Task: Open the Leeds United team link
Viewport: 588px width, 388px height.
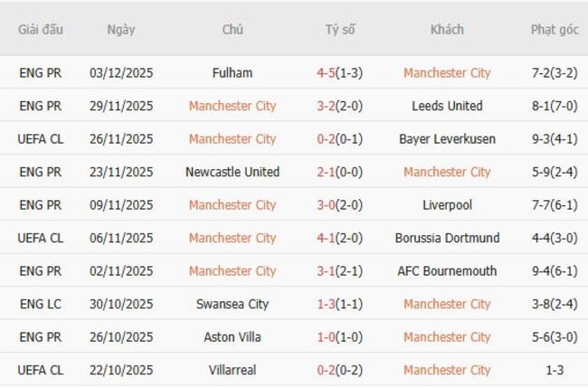Action: pyautogui.click(x=447, y=106)
